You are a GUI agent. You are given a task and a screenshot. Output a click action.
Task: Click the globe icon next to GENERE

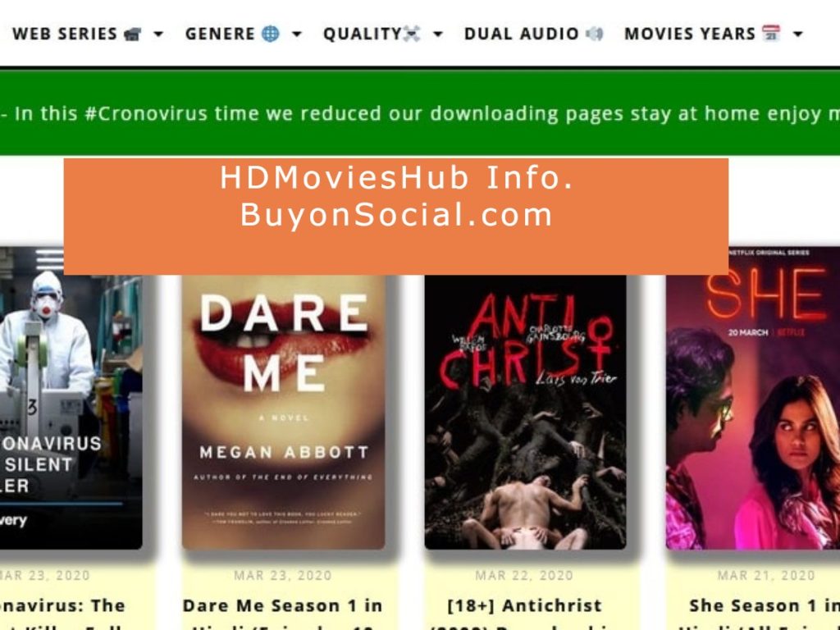pos(271,34)
